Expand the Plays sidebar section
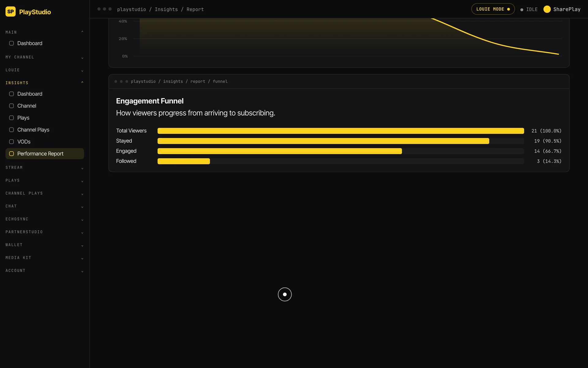 [44, 181]
